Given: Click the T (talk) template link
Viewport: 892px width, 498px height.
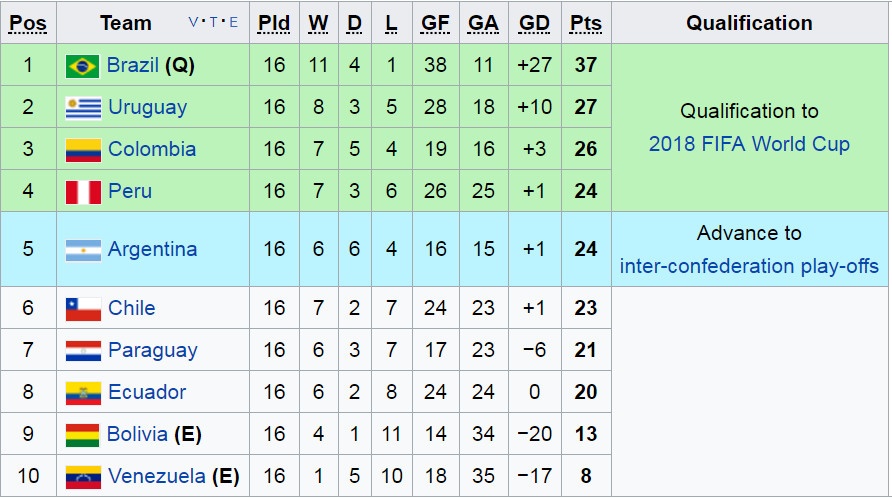Looking at the screenshot, I should [213, 23].
